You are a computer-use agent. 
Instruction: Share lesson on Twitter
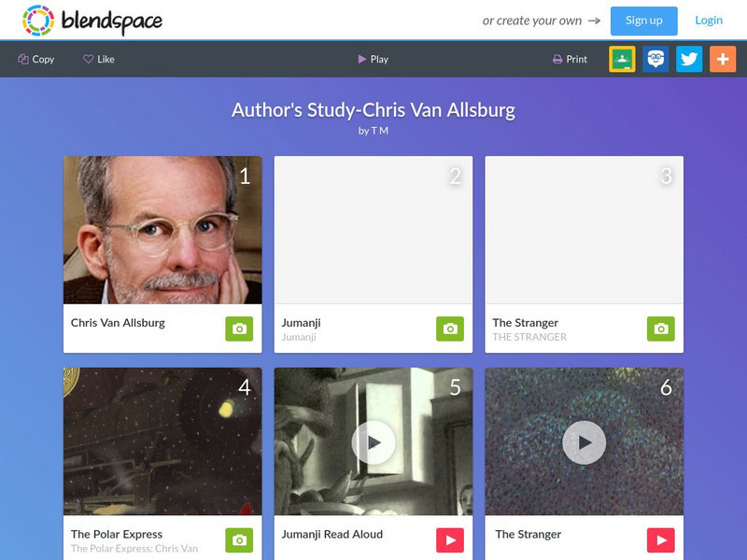coord(689,59)
